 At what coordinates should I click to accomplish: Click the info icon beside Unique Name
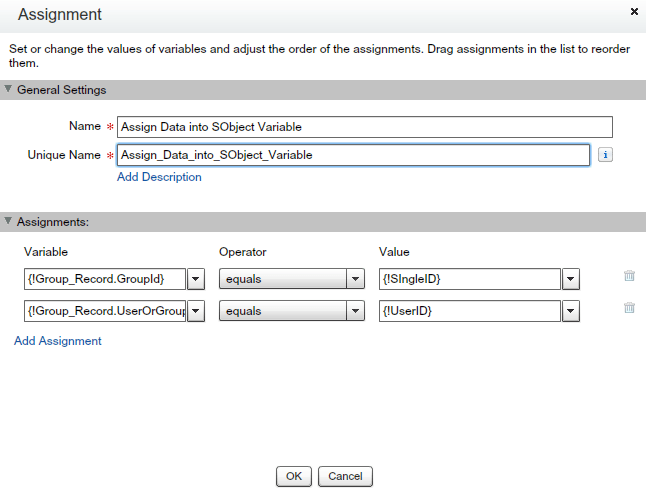(x=605, y=155)
